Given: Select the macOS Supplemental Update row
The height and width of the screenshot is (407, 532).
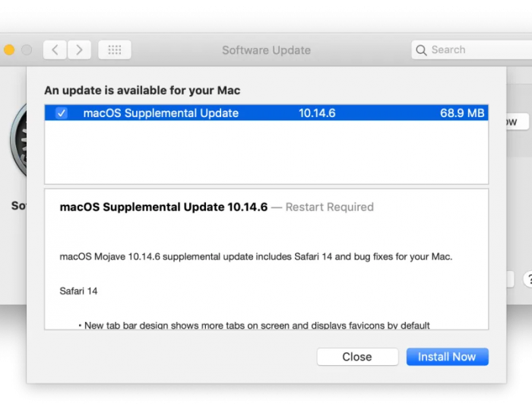Looking at the screenshot, I should (266, 113).
